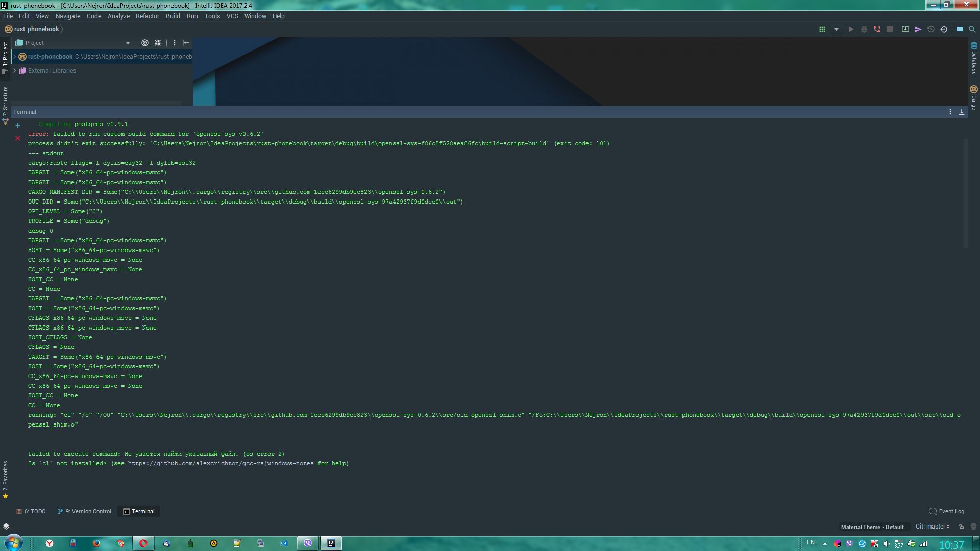Click the IntelliJ IDEA taskbar button
980x551 pixels.
pos(331,543)
